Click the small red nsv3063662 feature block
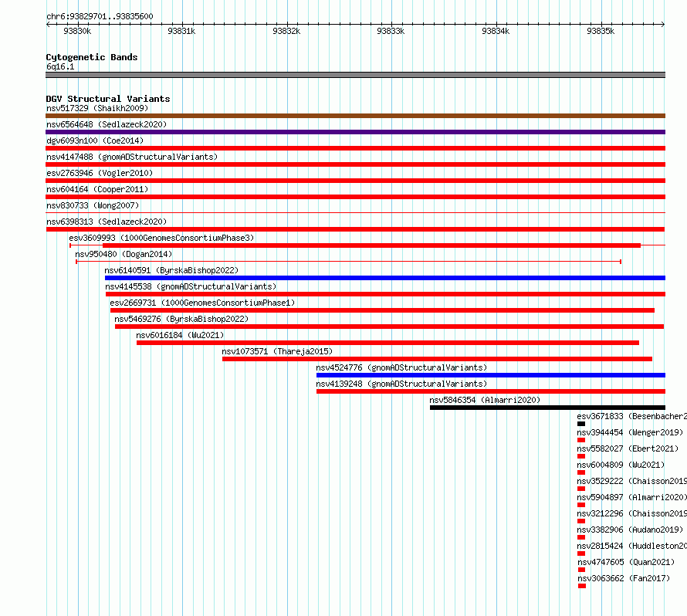687x616 pixels. pyautogui.click(x=582, y=586)
